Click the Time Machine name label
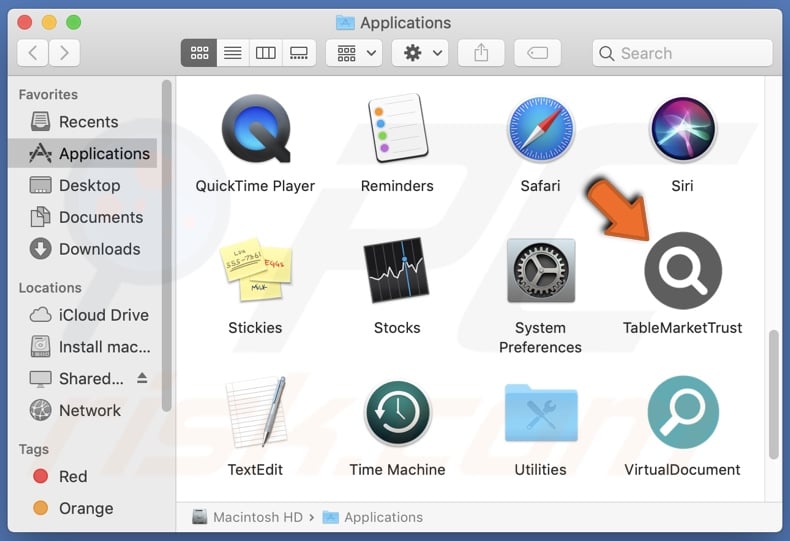This screenshot has width=790, height=541. pyautogui.click(x=398, y=469)
